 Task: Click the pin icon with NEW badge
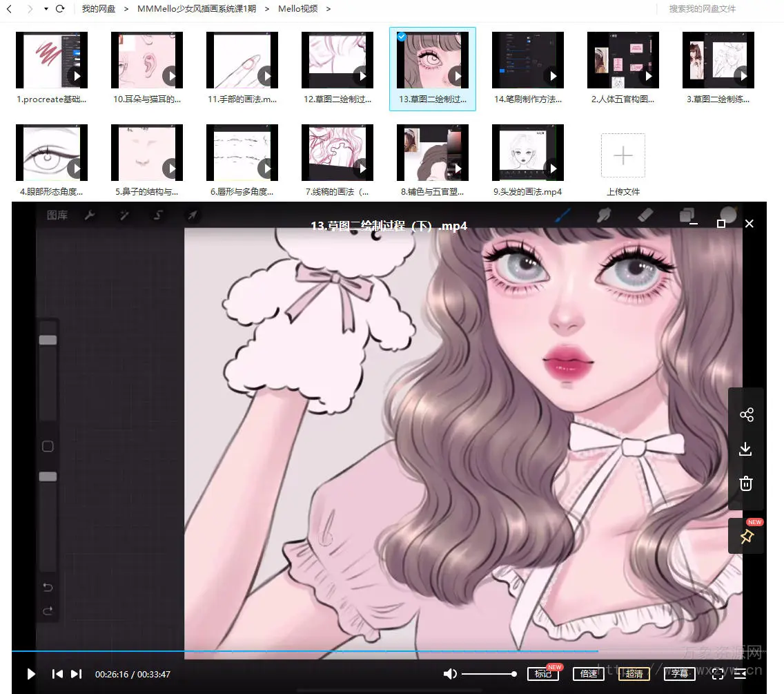pyautogui.click(x=746, y=537)
